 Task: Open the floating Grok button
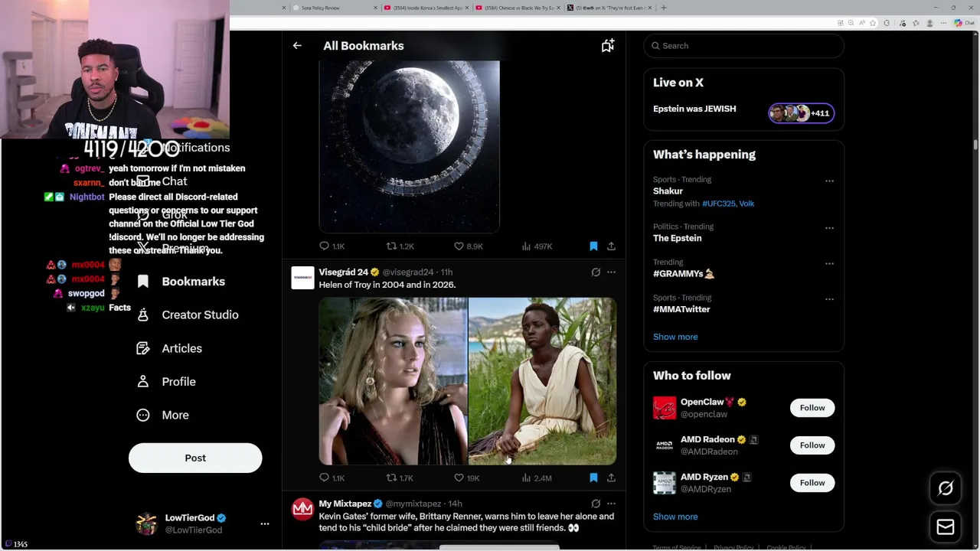click(946, 488)
